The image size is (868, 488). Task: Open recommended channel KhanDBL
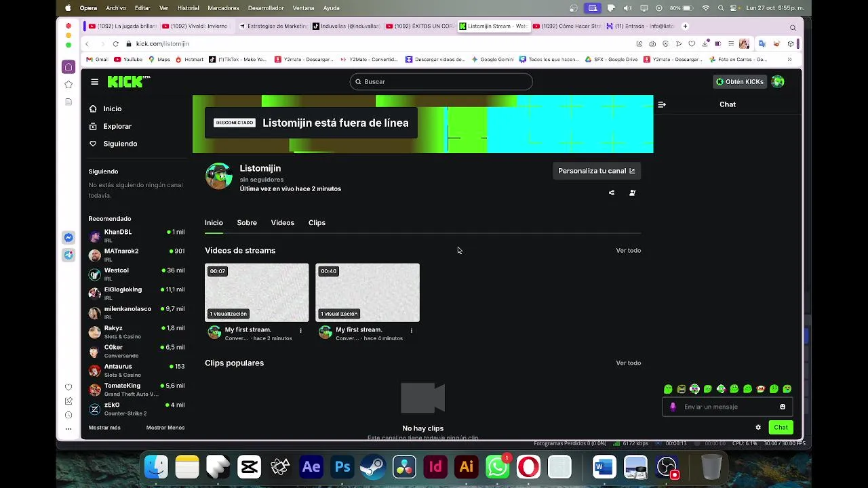(x=136, y=236)
